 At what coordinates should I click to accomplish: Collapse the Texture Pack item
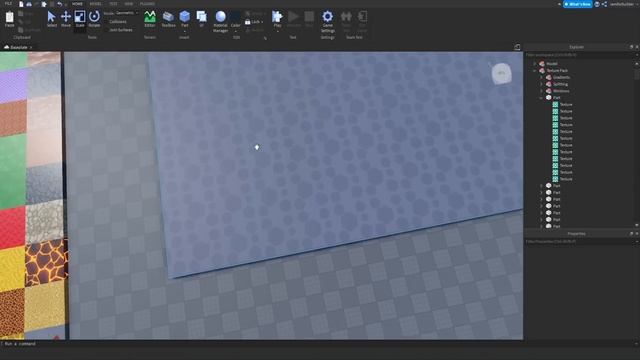[x=535, y=71]
